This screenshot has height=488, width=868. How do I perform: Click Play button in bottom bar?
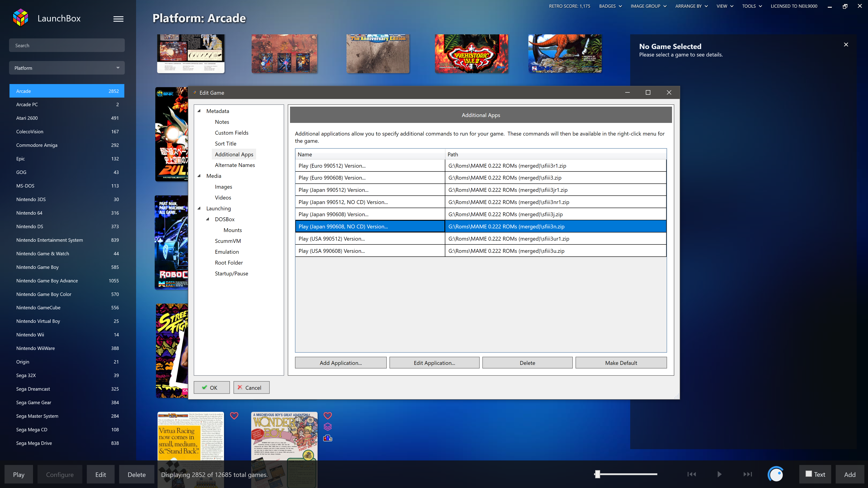tap(19, 474)
